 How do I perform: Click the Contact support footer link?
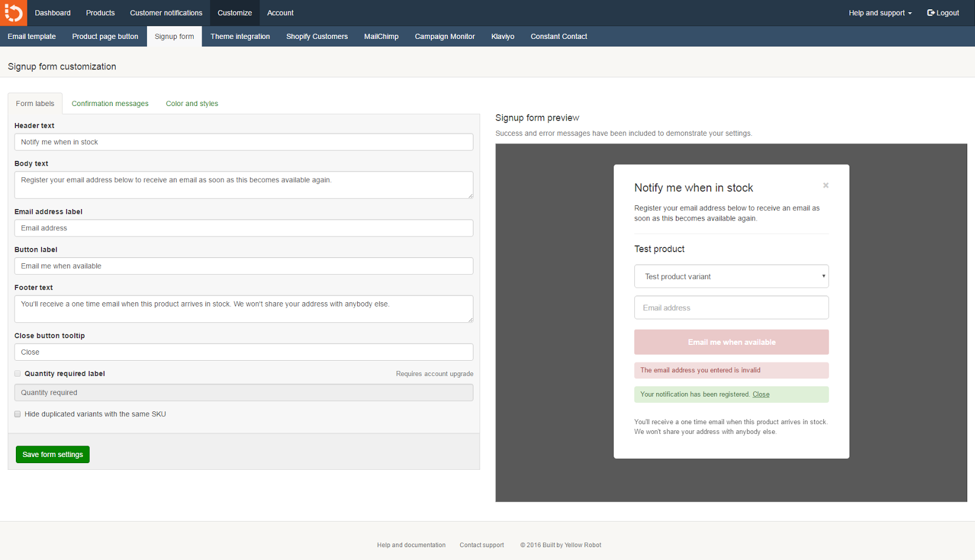click(x=481, y=545)
